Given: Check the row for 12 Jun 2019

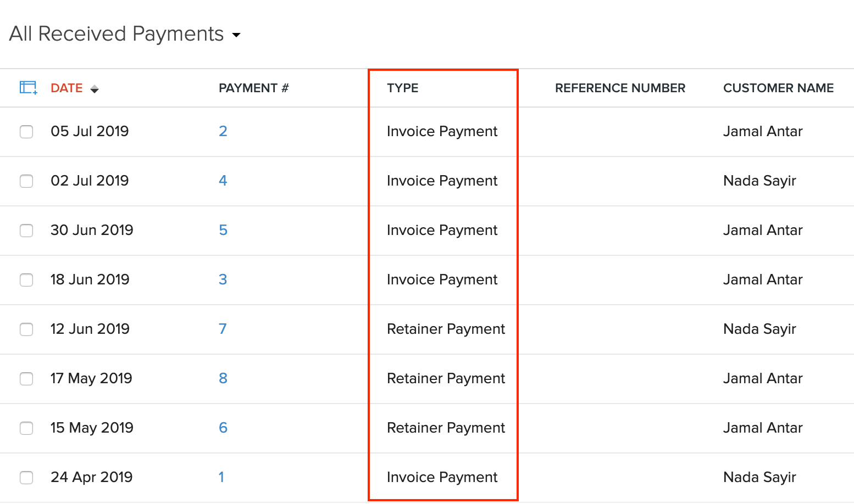Looking at the screenshot, I should 26,329.
